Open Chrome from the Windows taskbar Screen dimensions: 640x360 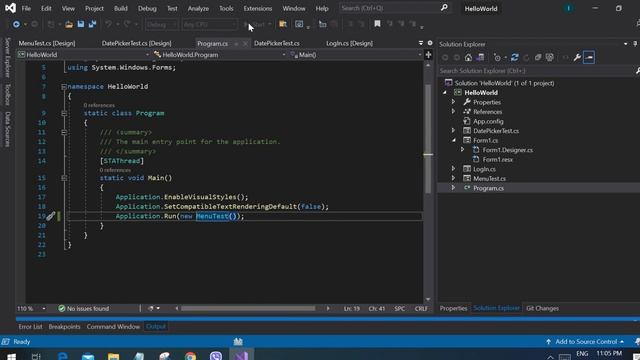point(190,356)
